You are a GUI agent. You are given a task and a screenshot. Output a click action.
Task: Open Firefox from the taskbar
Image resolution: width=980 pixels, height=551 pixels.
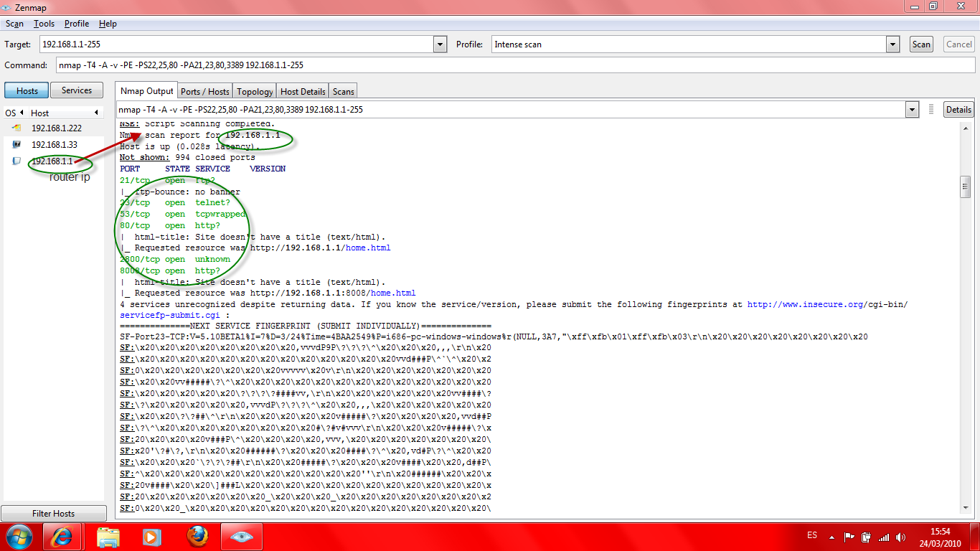(197, 537)
